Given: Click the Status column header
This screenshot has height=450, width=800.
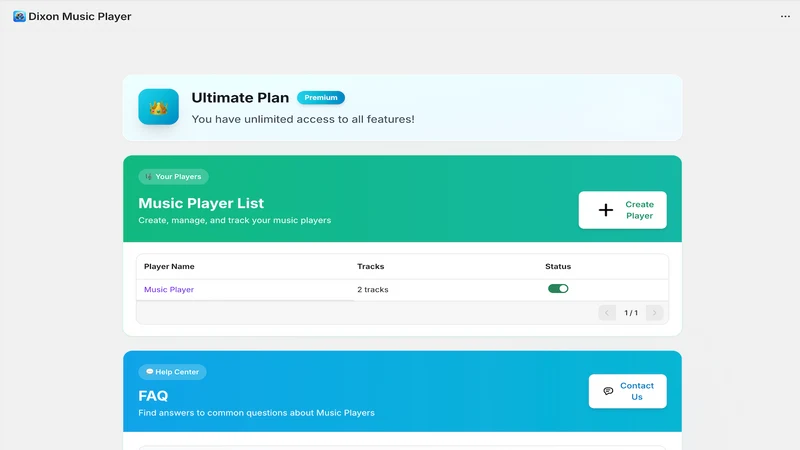Looking at the screenshot, I should tap(558, 266).
